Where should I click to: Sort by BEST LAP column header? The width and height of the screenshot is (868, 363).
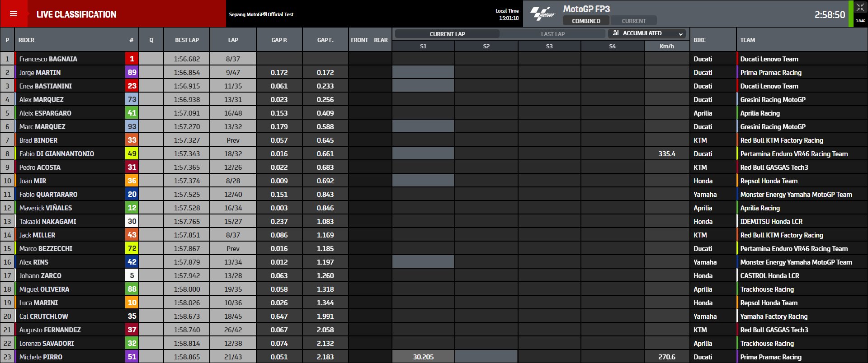187,40
